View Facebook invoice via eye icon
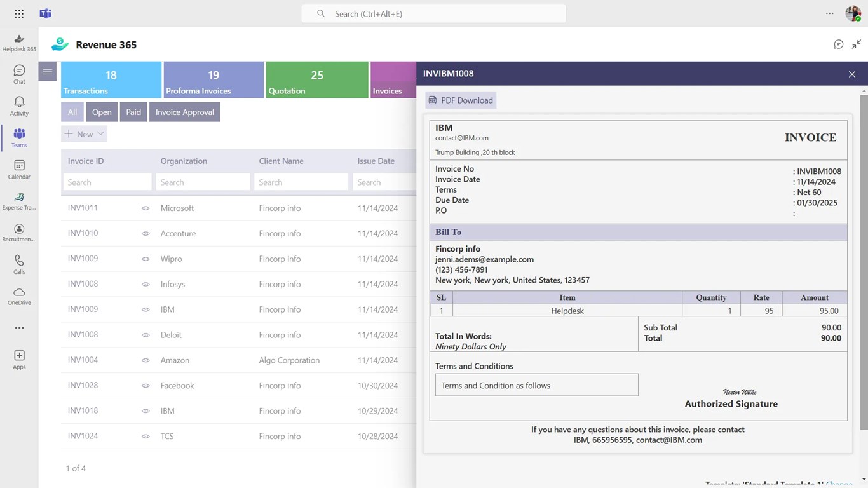 146,386
